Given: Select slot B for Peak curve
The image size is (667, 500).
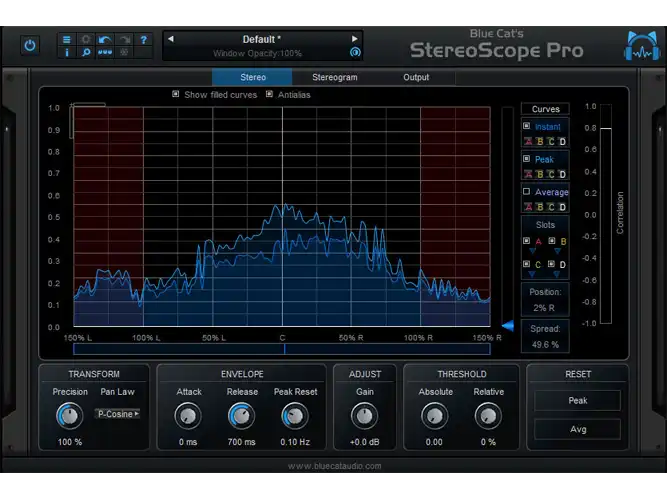Looking at the screenshot, I should [539, 174].
